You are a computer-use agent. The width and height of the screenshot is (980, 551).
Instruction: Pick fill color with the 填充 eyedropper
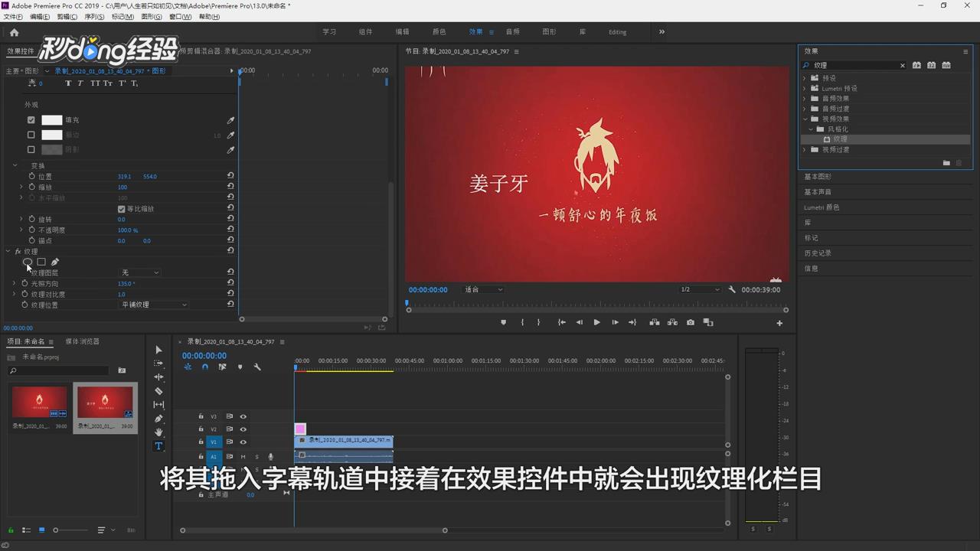[230, 120]
